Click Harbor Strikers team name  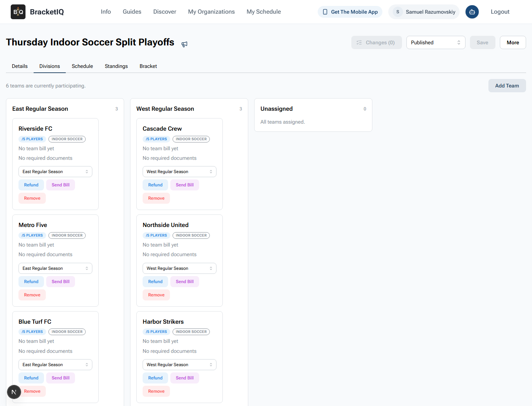point(163,322)
